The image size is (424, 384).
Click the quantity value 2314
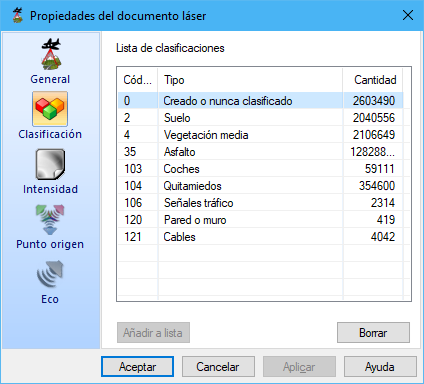click(383, 203)
